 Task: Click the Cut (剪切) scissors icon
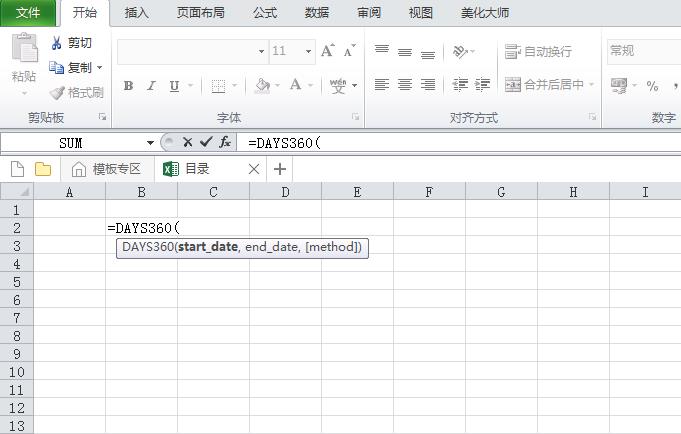57,43
